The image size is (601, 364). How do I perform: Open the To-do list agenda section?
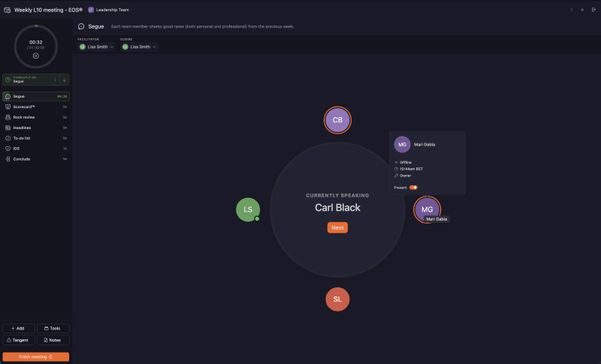point(35,138)
